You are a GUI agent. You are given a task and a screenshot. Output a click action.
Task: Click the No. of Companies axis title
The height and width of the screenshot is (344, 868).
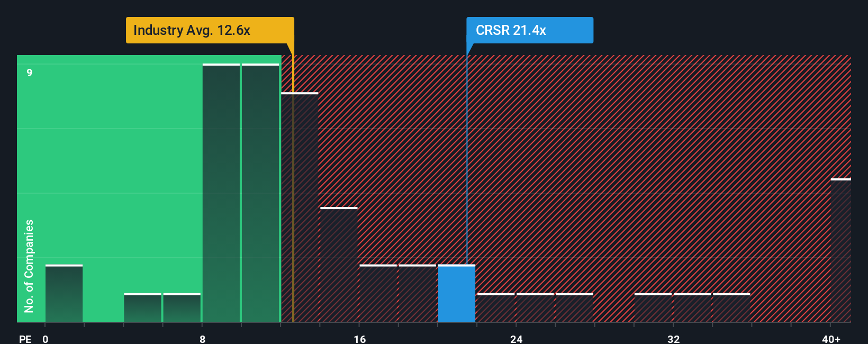(29, 266)
